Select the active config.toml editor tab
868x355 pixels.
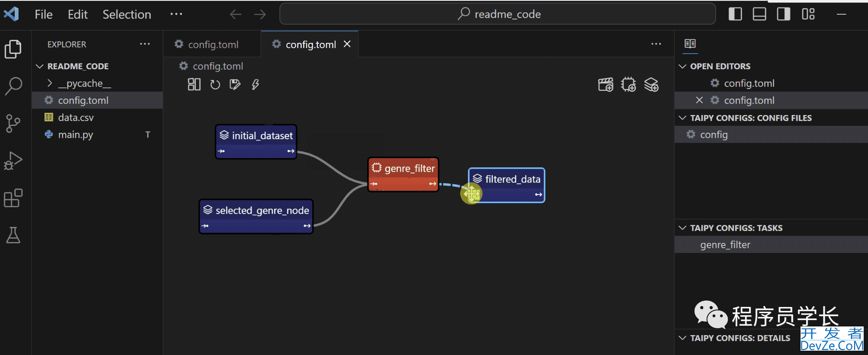[311, 44]
